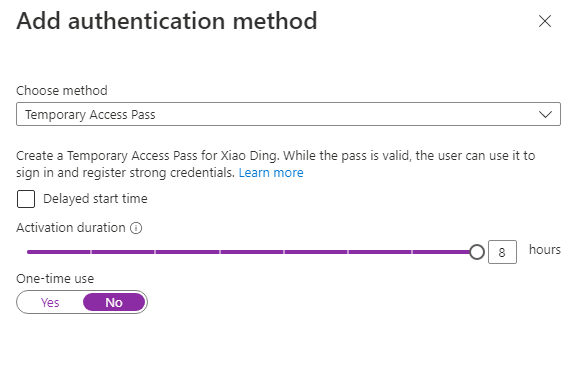Click the second segment of duration slider
Image resolution: width=575 pixels, height=388 pixels.
click(x=123, y=252)
